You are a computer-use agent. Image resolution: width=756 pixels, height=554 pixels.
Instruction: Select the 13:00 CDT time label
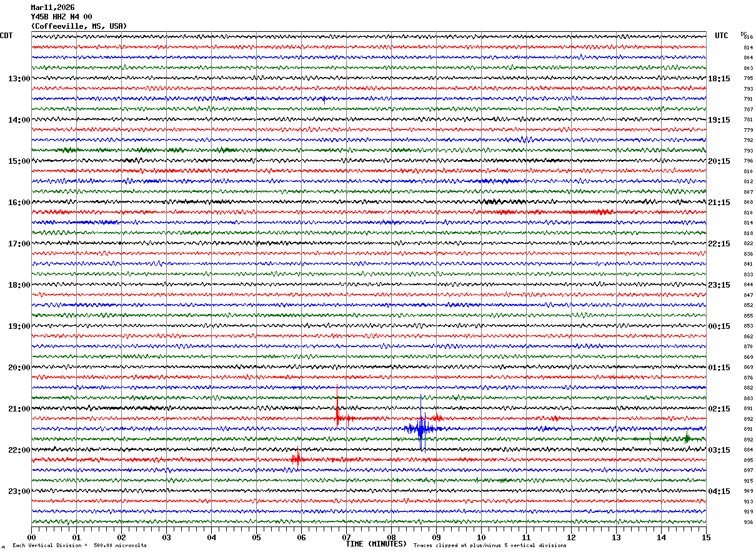click(19, 78)
